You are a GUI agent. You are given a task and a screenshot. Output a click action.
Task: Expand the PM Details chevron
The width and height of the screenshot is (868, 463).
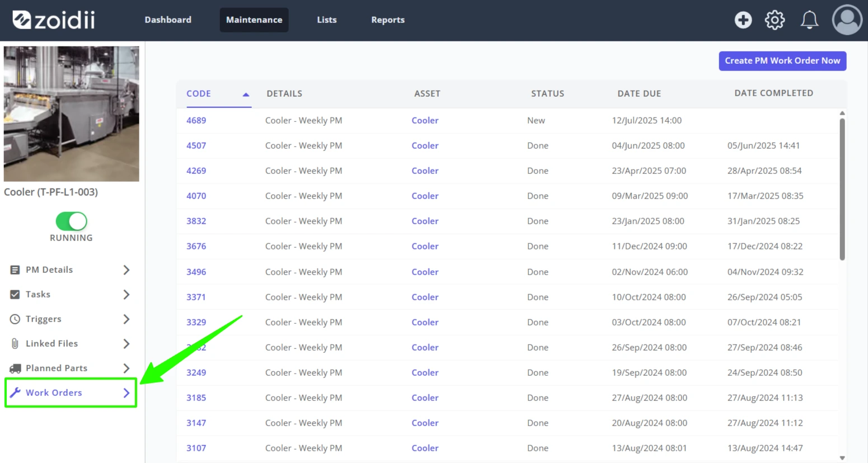[x=126, y=270]
